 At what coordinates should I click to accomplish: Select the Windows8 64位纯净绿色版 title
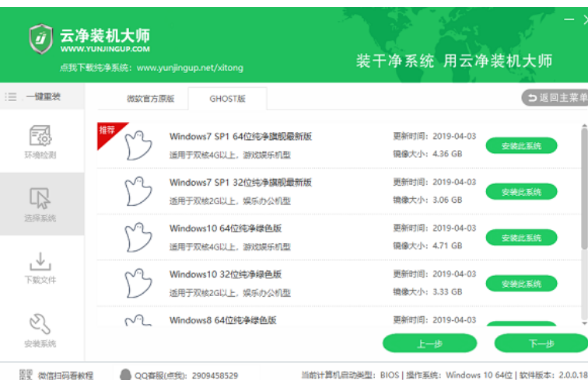point(222,320)
